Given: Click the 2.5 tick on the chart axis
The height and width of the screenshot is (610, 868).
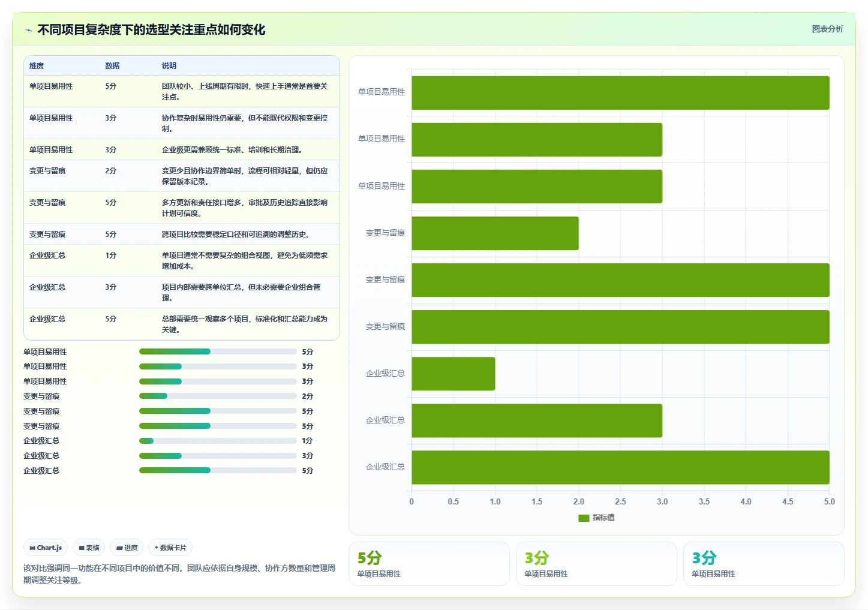Looking at the screenshot, I should click(620, 501).
